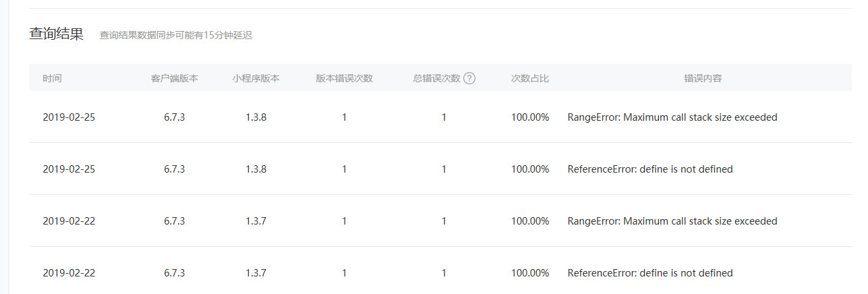Open the last ReferenceError entry for 1.3.7
Screen dimensions: 868x294
point(649,273)
